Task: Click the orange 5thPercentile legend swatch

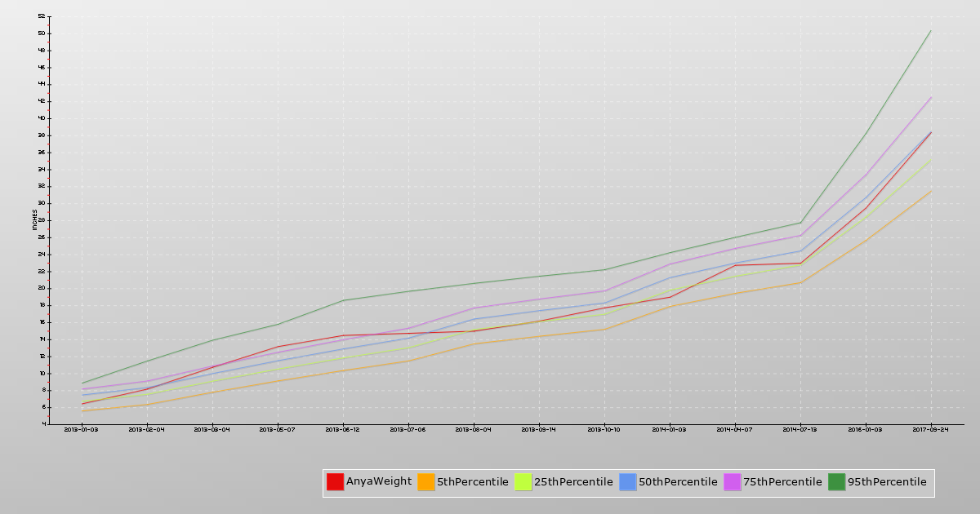Action: point(426,482)
